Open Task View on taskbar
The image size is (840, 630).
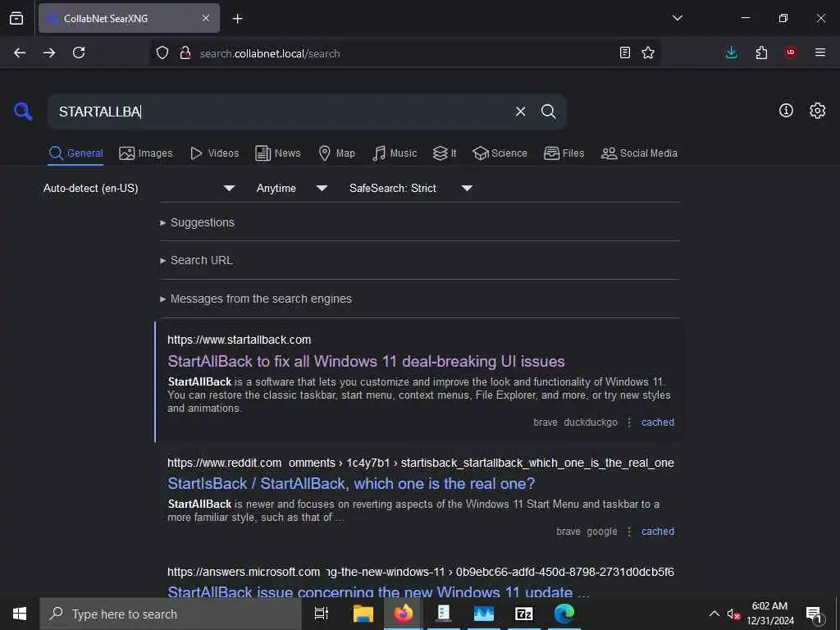tap(321, 614)
